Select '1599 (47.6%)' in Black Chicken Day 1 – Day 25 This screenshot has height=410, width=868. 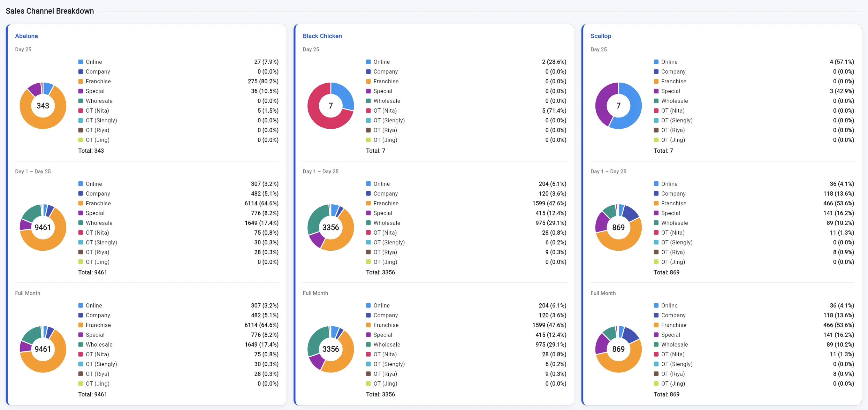(x=549, y=203)
